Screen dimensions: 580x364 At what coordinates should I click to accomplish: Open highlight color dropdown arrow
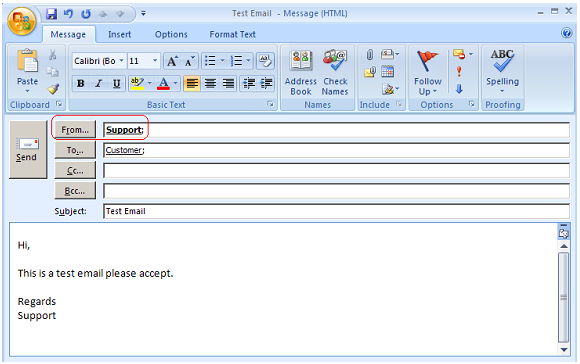(x=149, y=83)
